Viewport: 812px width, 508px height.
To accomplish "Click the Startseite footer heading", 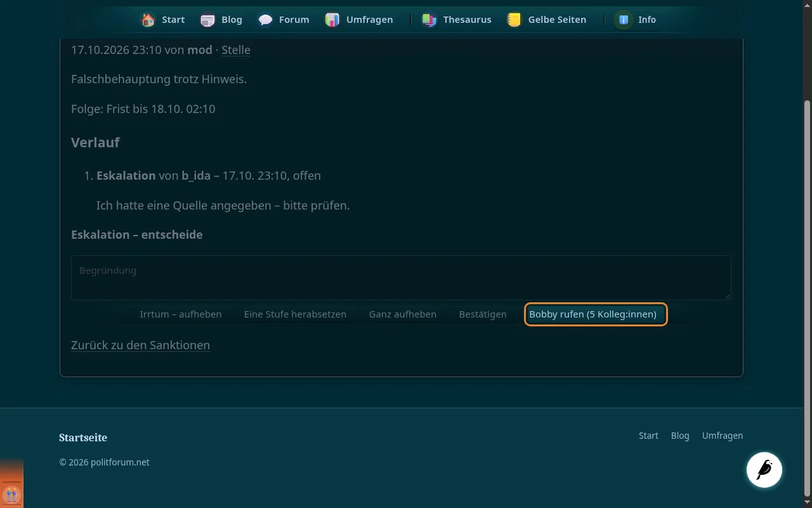I will (x=83, y=438).
